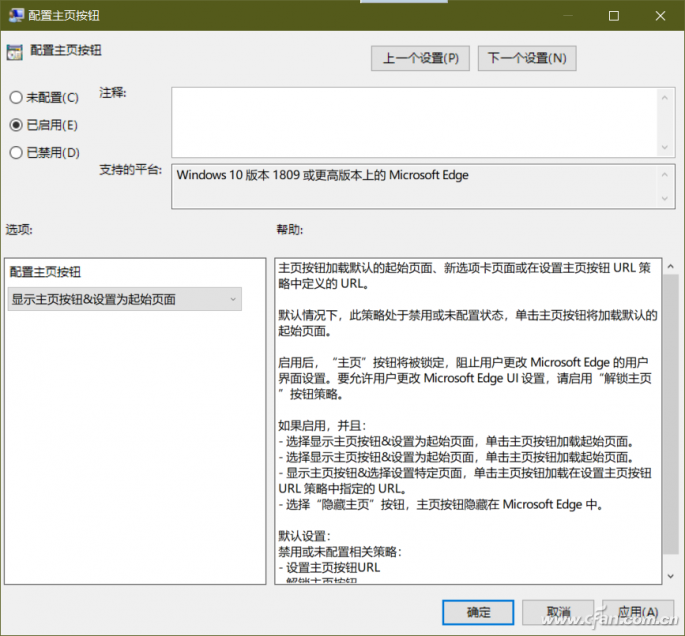
Task: Click 配置主页按钮 label in options panel
Action: click(45, 272)
